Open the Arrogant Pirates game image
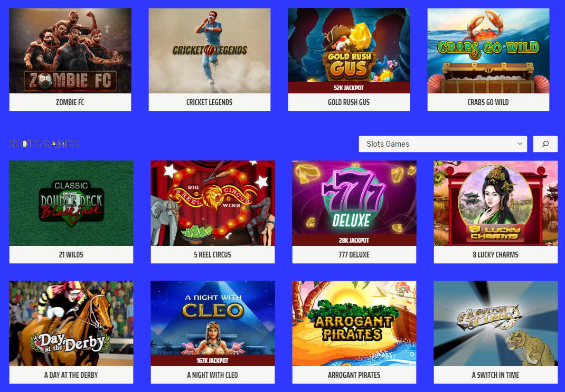Image resolution: width=565 pixels, height=392 pixels. 354,323
